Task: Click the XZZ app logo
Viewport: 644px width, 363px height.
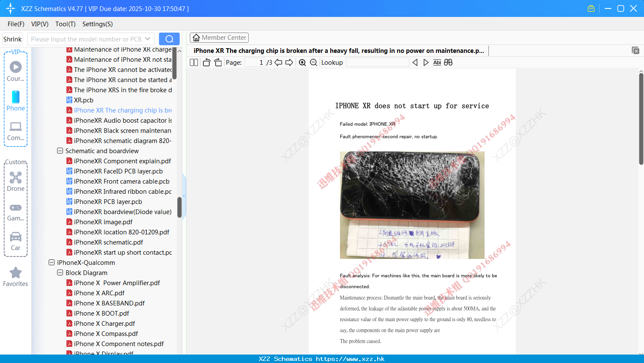Action: click(x=11, y=8)
